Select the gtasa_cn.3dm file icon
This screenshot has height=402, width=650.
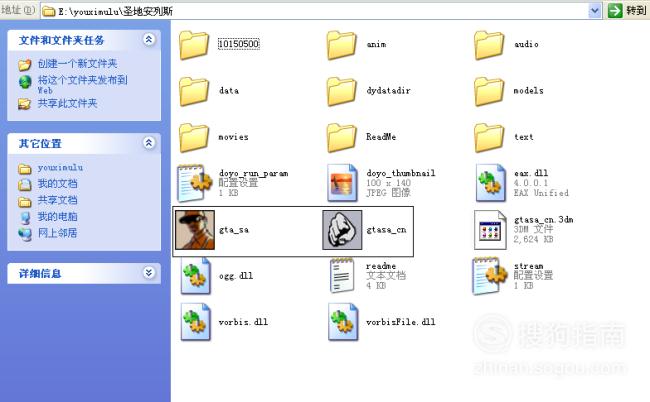pyautogui.click(x=490, y=230)
